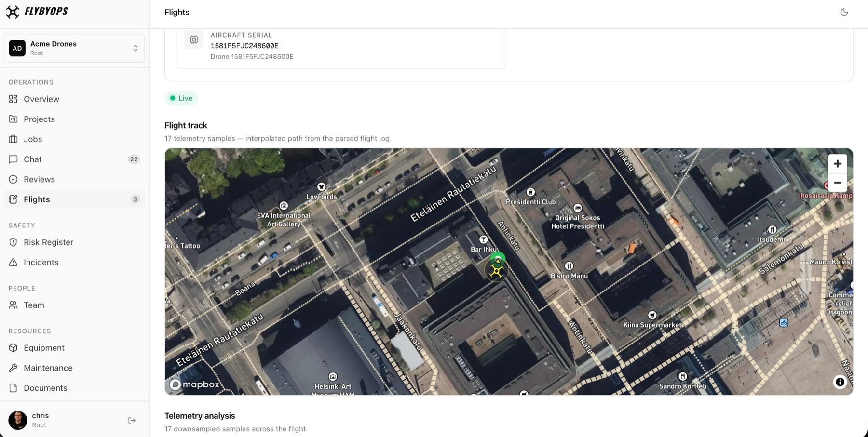Click the Chat unread count badge 22

[x=134, y=159]
